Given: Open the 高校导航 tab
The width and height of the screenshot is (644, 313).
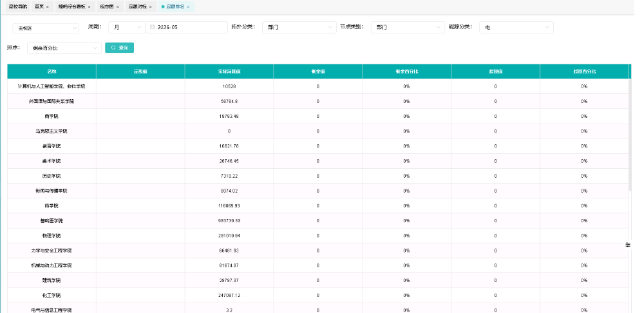Looking at the screenshot, I should point(17,6).
